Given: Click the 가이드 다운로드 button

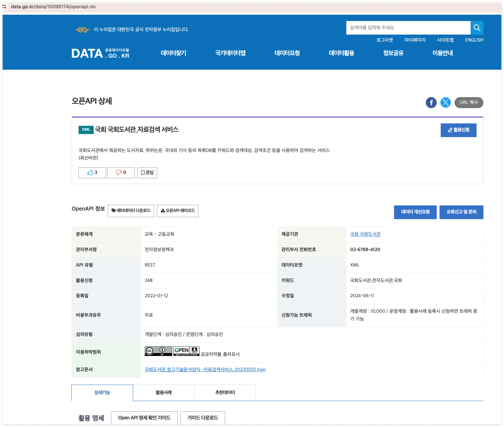Looking at the screenshot, I should (x=203, y=418).
